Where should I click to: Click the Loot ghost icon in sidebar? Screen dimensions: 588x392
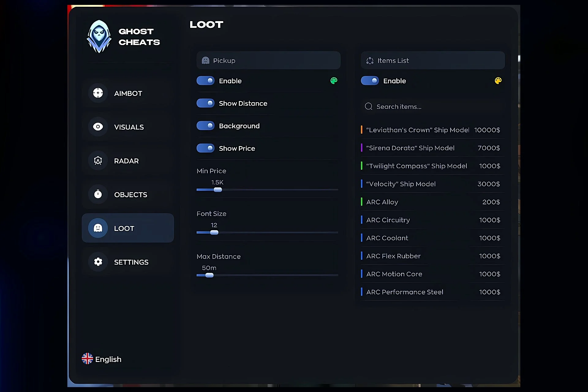[98, 228]
